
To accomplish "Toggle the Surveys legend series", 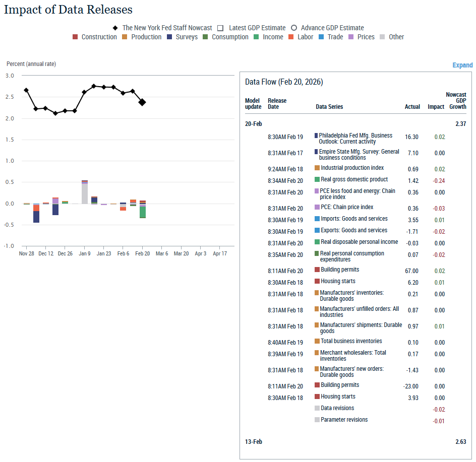I will click(182, 37).
